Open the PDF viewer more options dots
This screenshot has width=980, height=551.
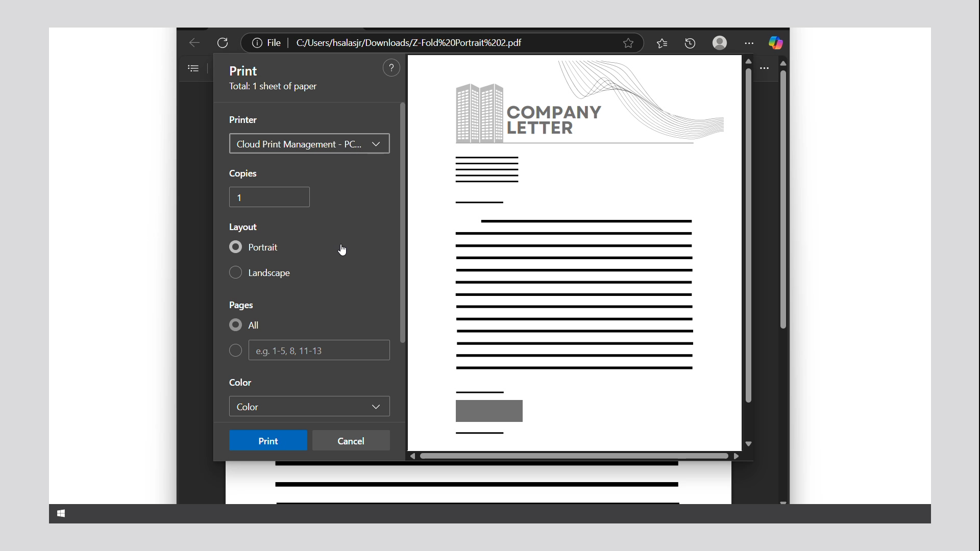pyautogui.click(x=764, y=68)
